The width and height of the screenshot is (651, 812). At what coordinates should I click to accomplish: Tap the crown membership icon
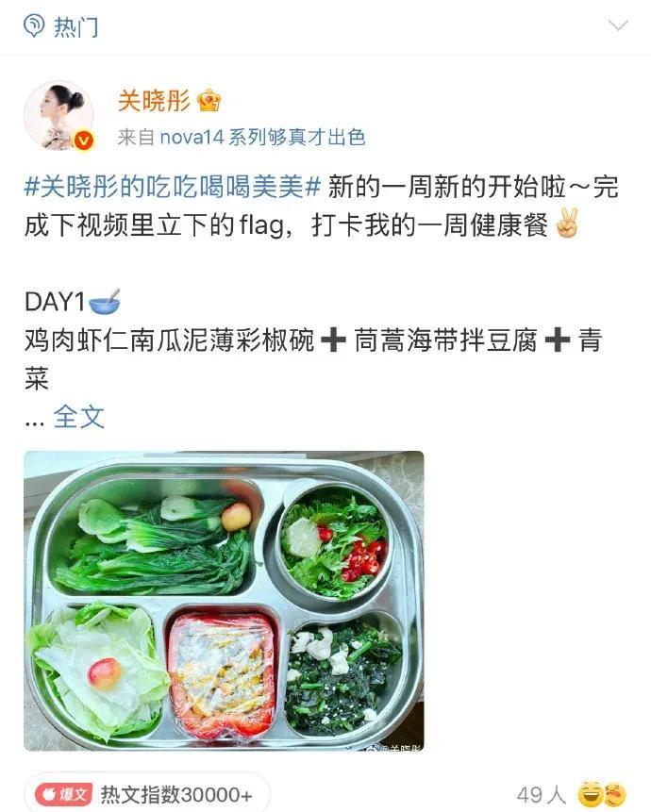pyautogui.click(x=209, y=101)
